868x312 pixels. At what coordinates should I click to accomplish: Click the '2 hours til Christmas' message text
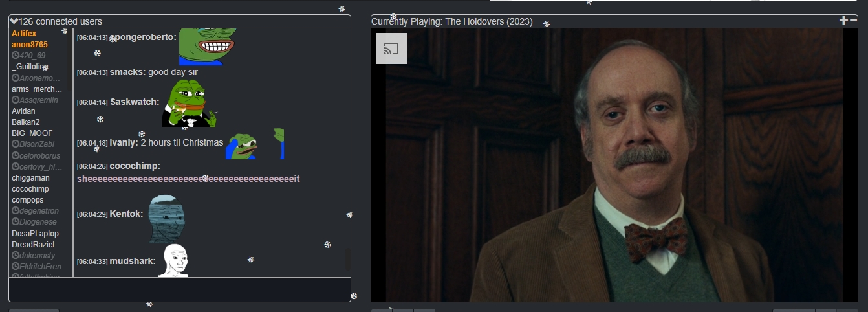(182, 142)
